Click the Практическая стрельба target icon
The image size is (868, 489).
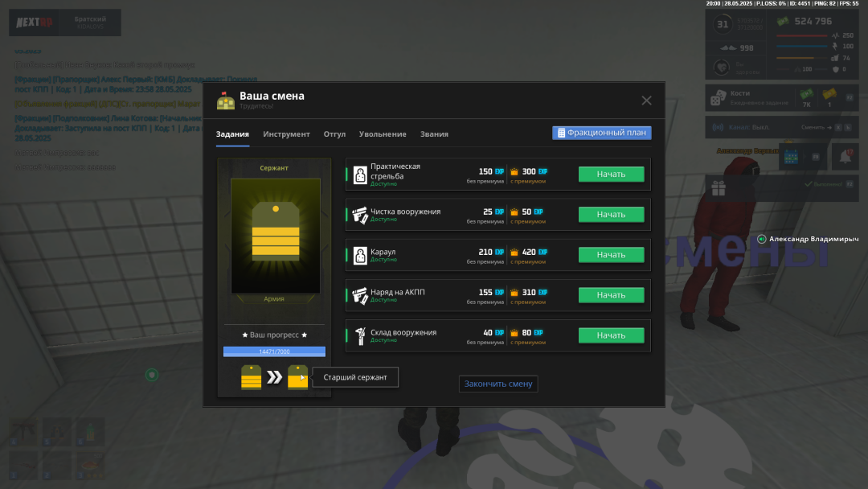pos(360,175)
